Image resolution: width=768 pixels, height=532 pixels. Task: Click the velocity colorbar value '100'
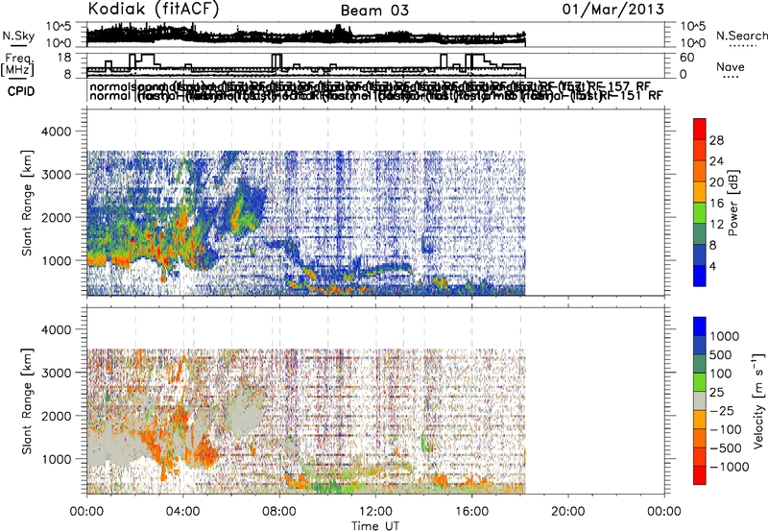pos(721,374)
